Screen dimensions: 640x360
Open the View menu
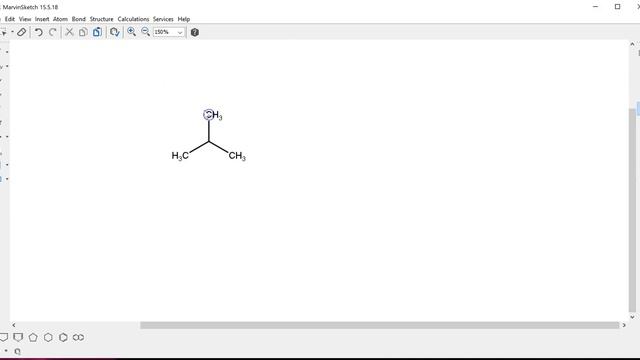click(25, 19)
